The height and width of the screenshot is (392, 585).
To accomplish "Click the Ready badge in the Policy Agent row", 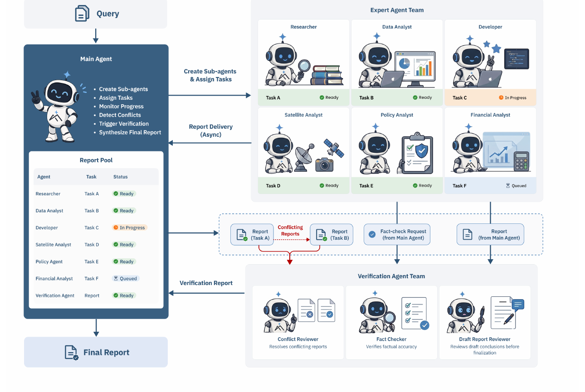I will 124,261.
